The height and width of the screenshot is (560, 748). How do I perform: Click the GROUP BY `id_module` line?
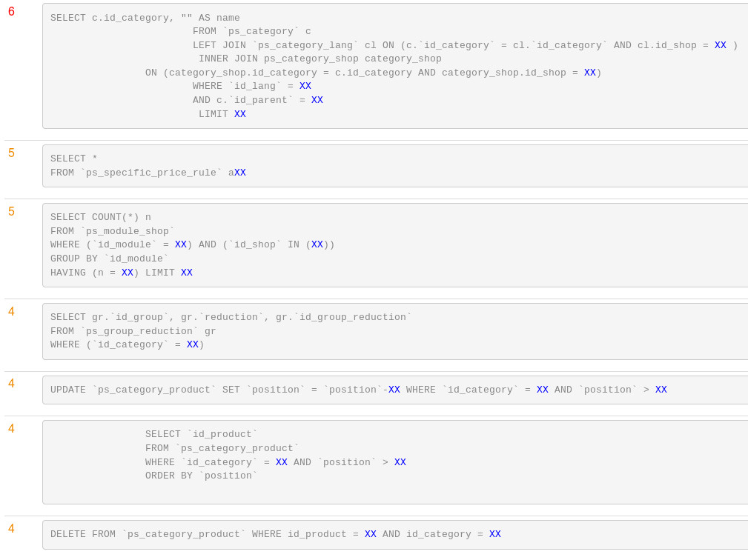(110, 259)
